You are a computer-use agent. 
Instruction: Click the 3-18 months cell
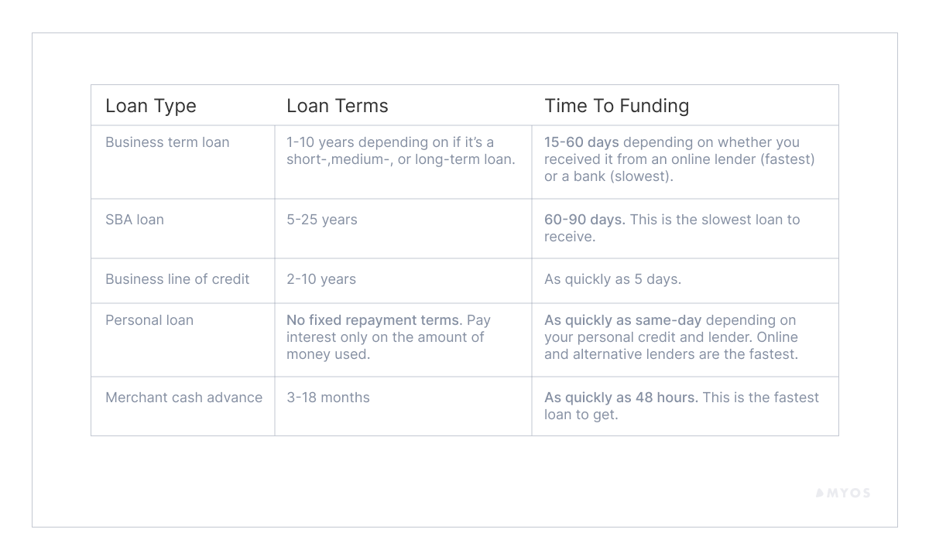click(328, 398)
